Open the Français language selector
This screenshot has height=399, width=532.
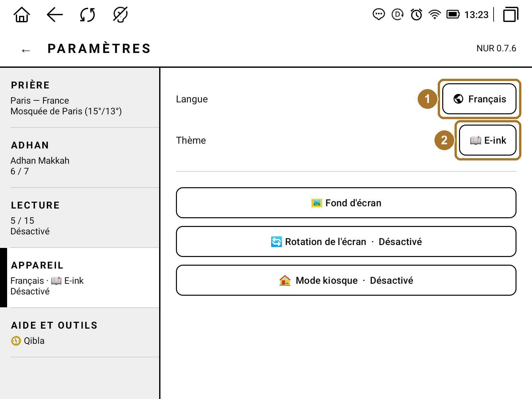(x=479, y=99)
